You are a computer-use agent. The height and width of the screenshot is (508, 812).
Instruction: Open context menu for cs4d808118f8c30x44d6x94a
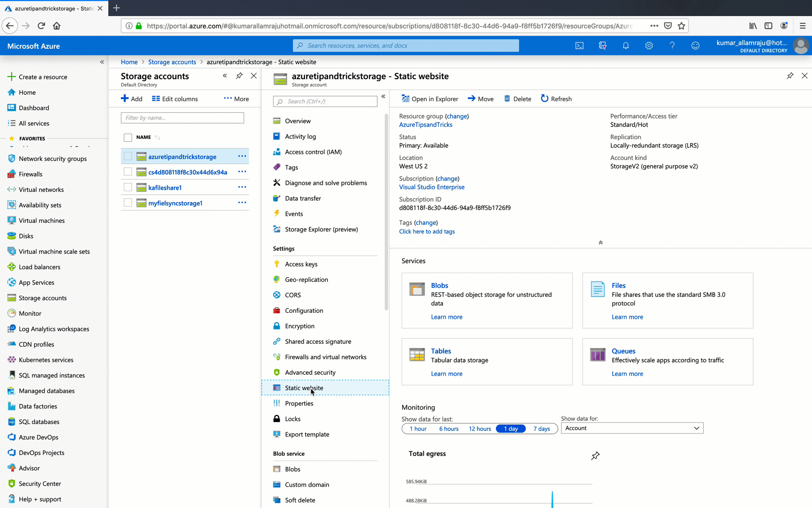(x=242, y=172)
